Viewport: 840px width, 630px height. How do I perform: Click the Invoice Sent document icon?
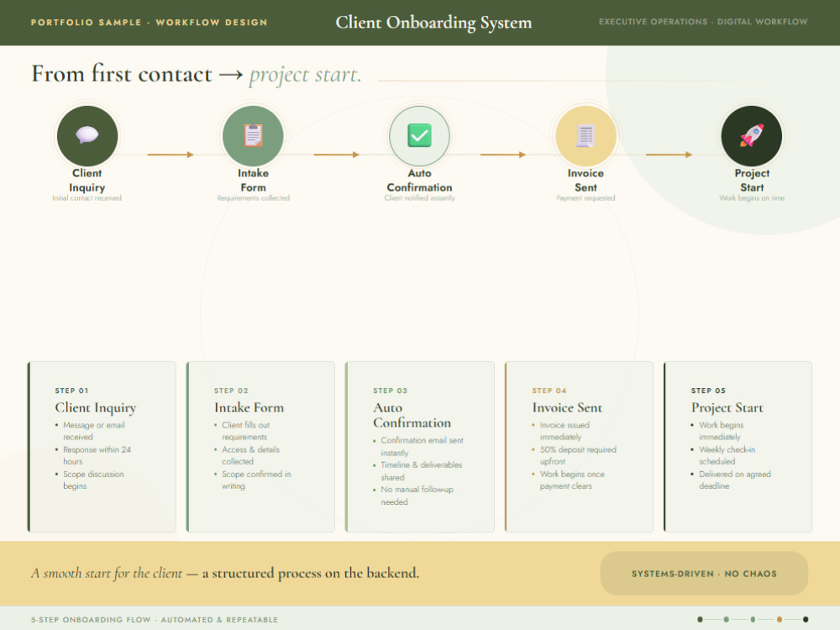coord(585,135)
